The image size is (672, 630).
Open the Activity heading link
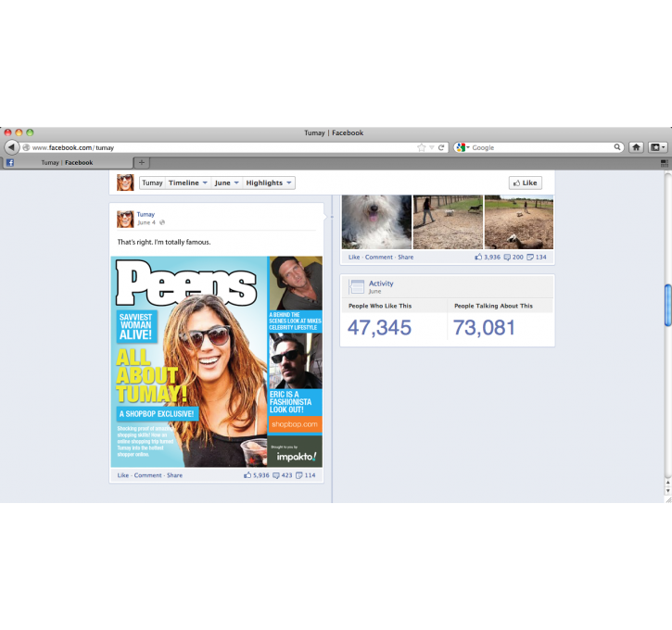pos(381,283)
